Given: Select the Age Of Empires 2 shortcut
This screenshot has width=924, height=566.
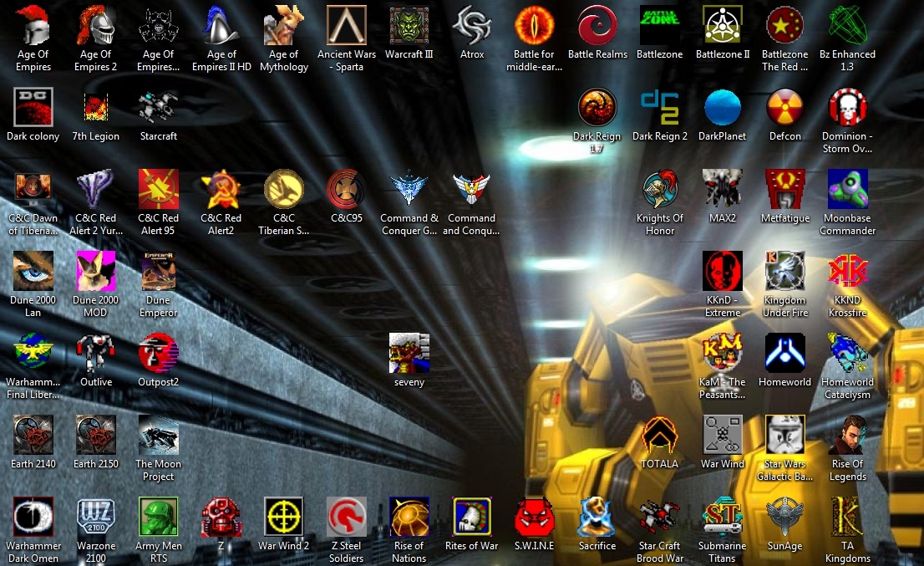Looking at the screenshot, I should point(95,26).
